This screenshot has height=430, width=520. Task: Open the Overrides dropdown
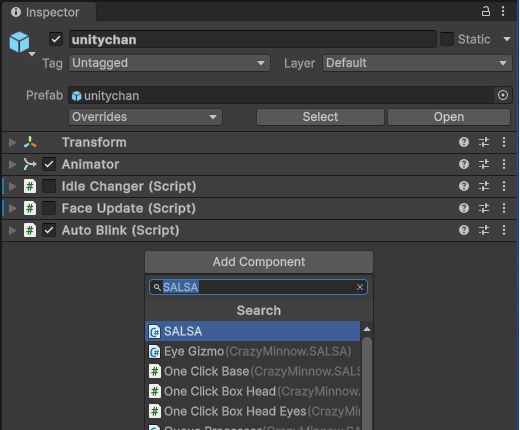point(145,117)
